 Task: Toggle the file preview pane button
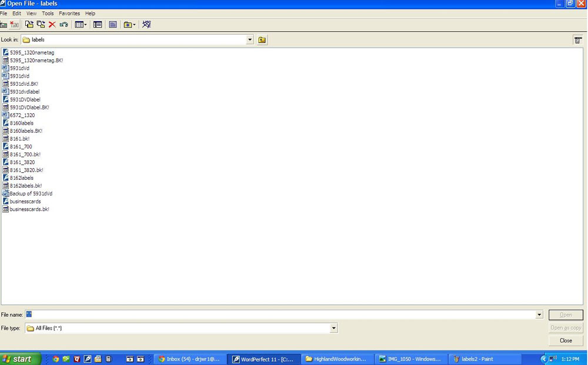(x=113, y=25)
